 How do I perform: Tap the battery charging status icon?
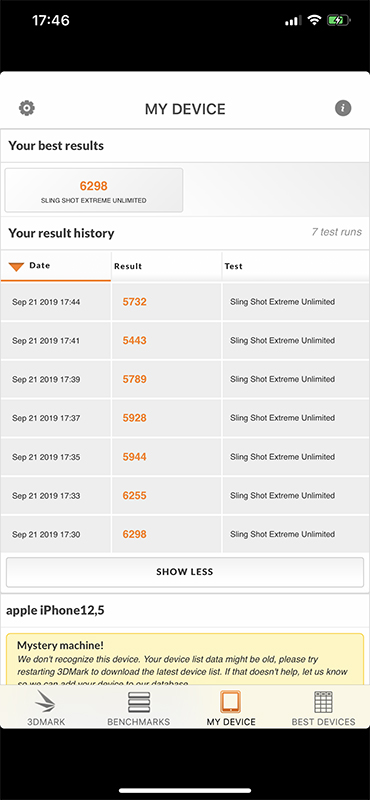(x=339, y=20)
